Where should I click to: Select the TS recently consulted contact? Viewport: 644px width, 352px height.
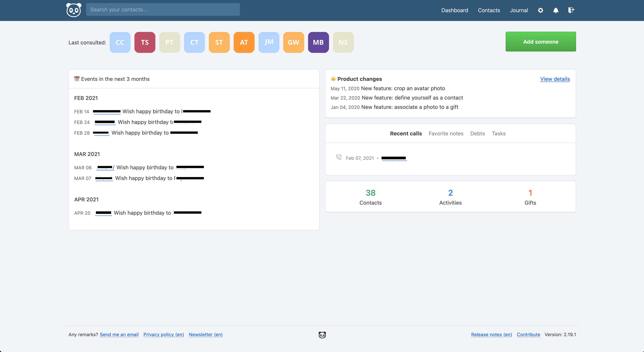point(144,42)
